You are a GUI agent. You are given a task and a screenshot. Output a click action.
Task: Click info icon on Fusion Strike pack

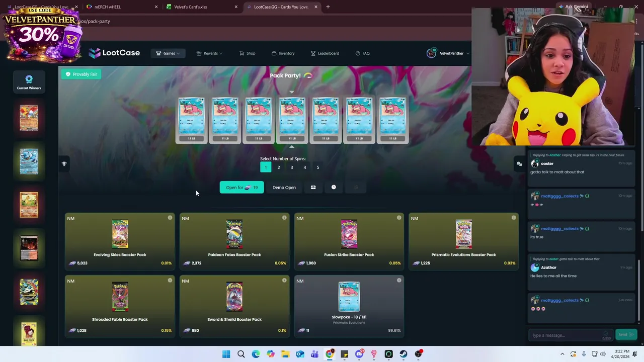point(399,218)
